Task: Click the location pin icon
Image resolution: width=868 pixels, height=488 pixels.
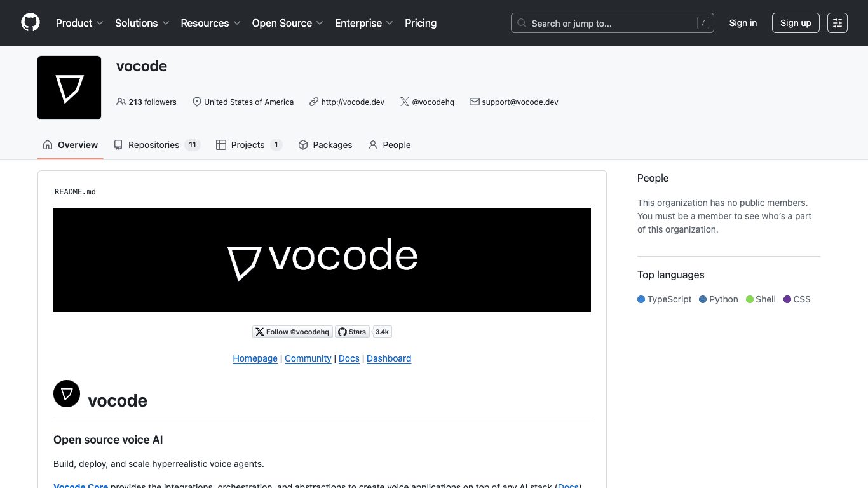Action: click(197, 102)
